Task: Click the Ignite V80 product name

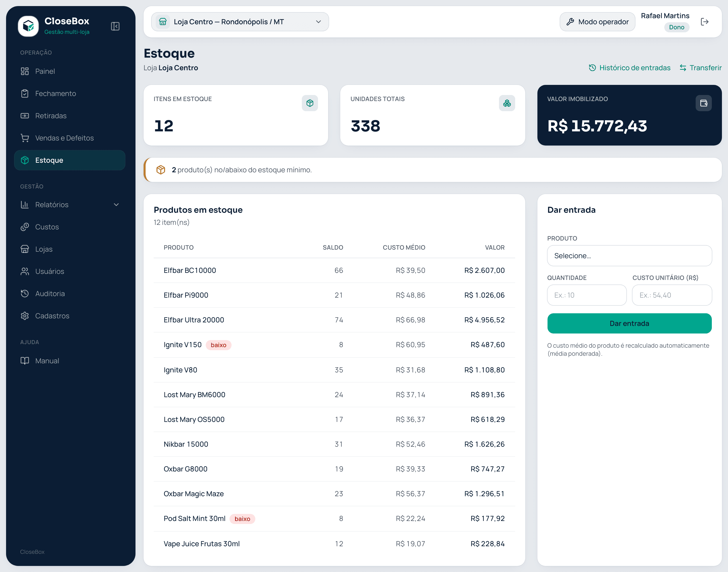Action: (180, 370)
